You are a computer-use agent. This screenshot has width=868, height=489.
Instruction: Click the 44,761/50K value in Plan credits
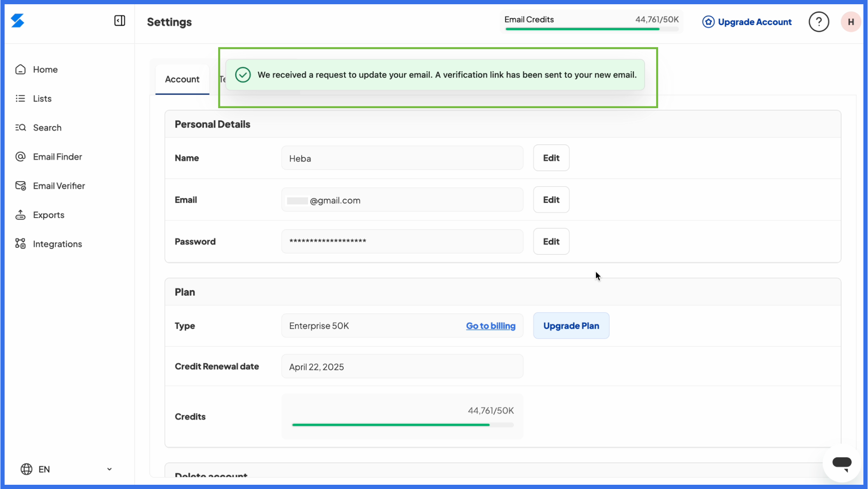pyautogui.click(x=491, y=411)
